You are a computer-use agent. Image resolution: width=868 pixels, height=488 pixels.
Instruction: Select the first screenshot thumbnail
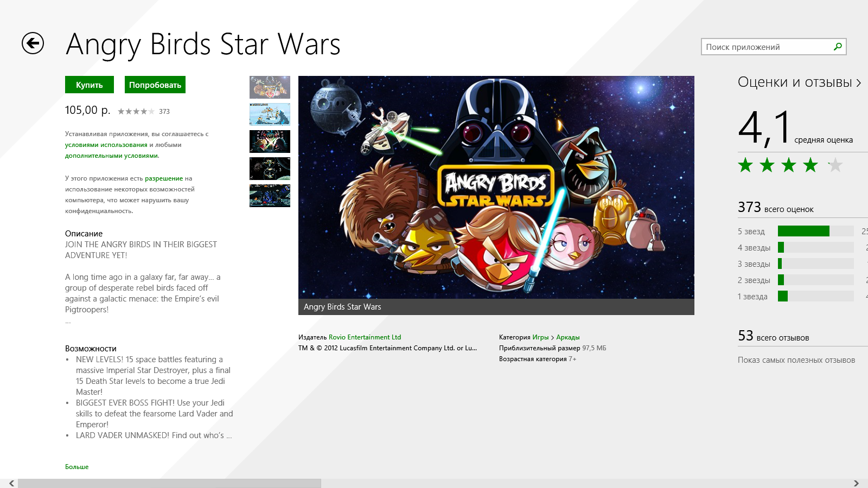(x=270, y=87)
